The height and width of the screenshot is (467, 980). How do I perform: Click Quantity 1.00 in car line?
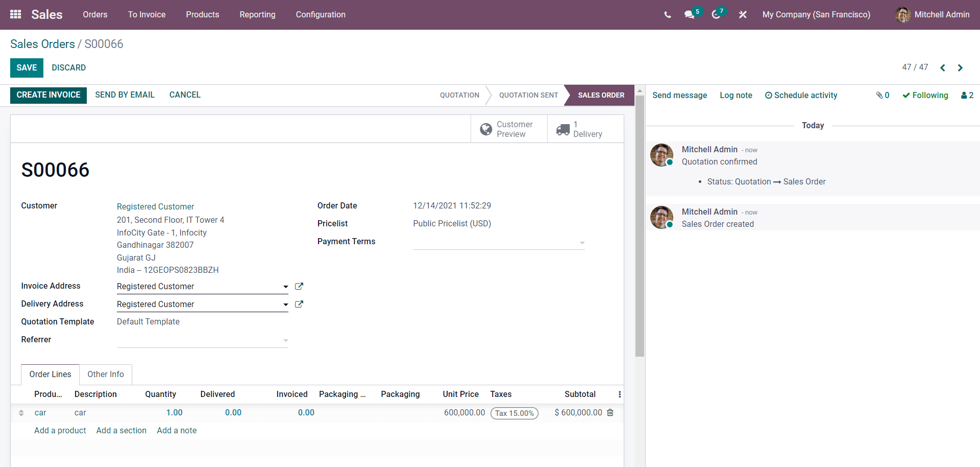(174, 413)
